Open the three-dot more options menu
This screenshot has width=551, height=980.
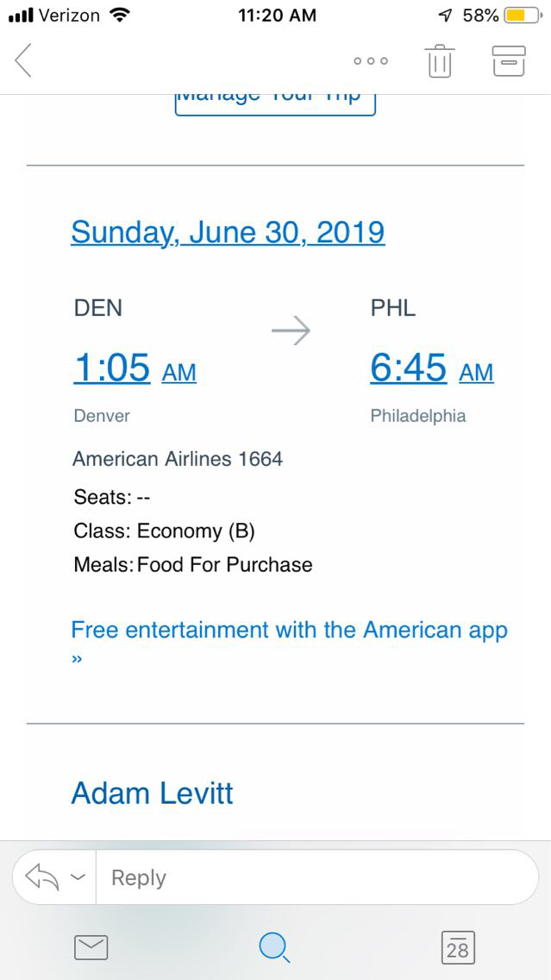[x=371, y=61]
